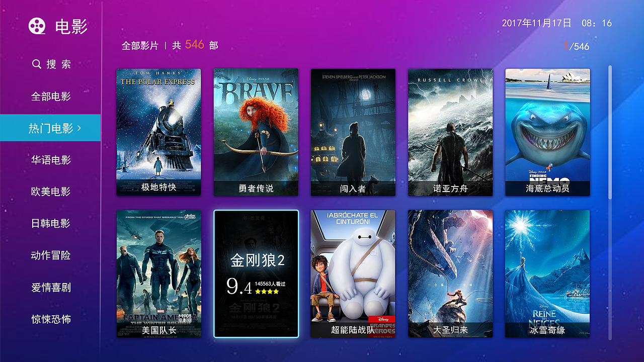
Task: Select 热门电影 category
Action: pos(50,128)
